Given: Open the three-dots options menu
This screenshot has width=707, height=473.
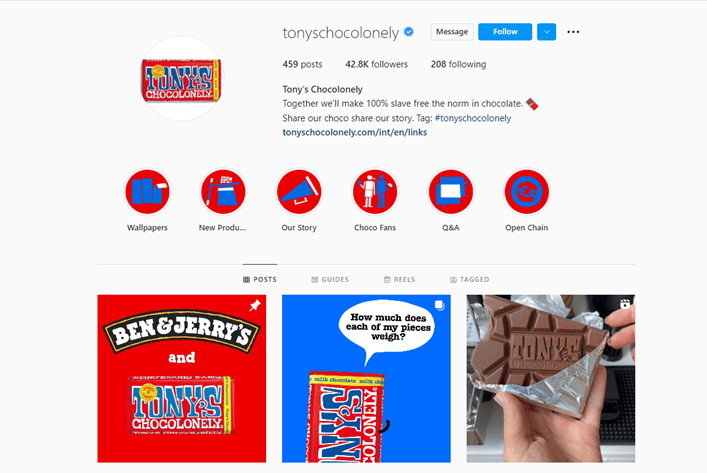Looking at the screenshot, I should point(573,32).
